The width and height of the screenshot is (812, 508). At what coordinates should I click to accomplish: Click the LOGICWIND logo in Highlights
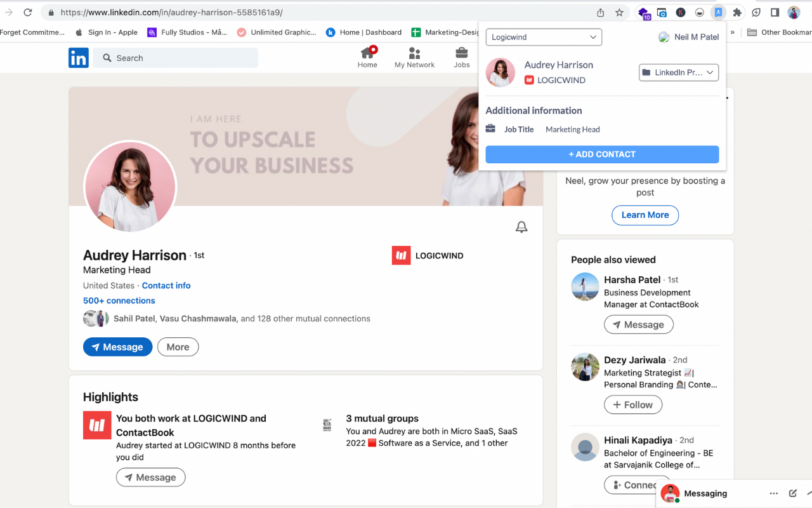click(x=97, y=425)
